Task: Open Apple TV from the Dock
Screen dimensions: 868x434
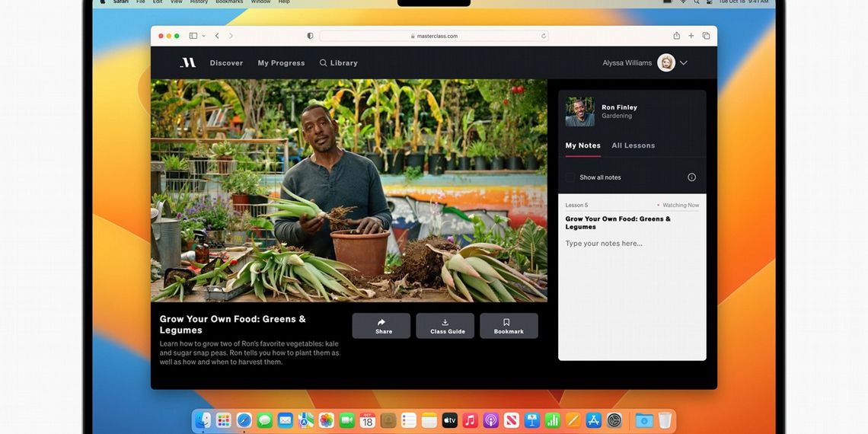Action: pyautogui.click(x=450, y=420)
